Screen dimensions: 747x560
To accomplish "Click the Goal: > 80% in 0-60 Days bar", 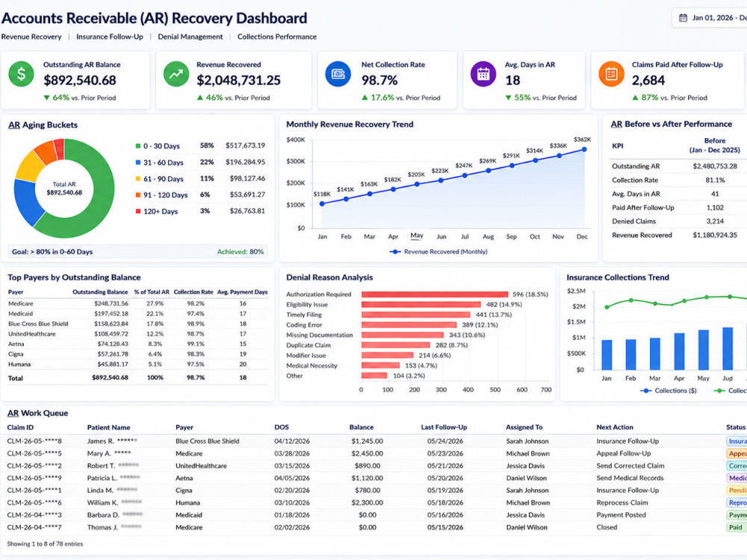I will click(x=137, y=252).
